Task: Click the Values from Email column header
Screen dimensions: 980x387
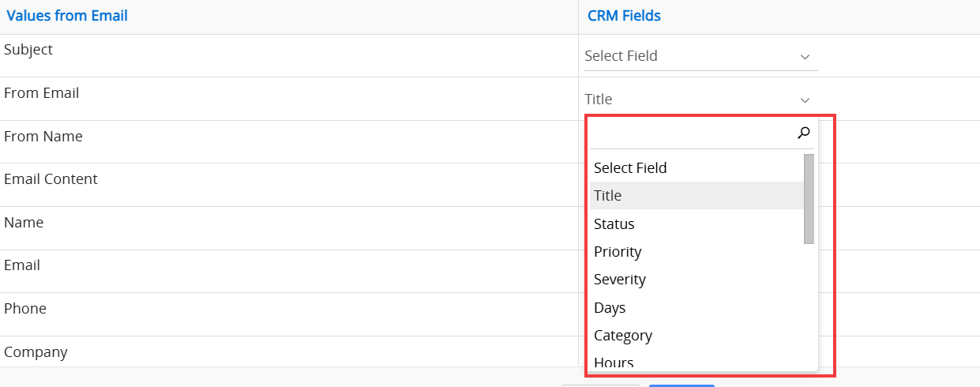Action: pos(67,16)
